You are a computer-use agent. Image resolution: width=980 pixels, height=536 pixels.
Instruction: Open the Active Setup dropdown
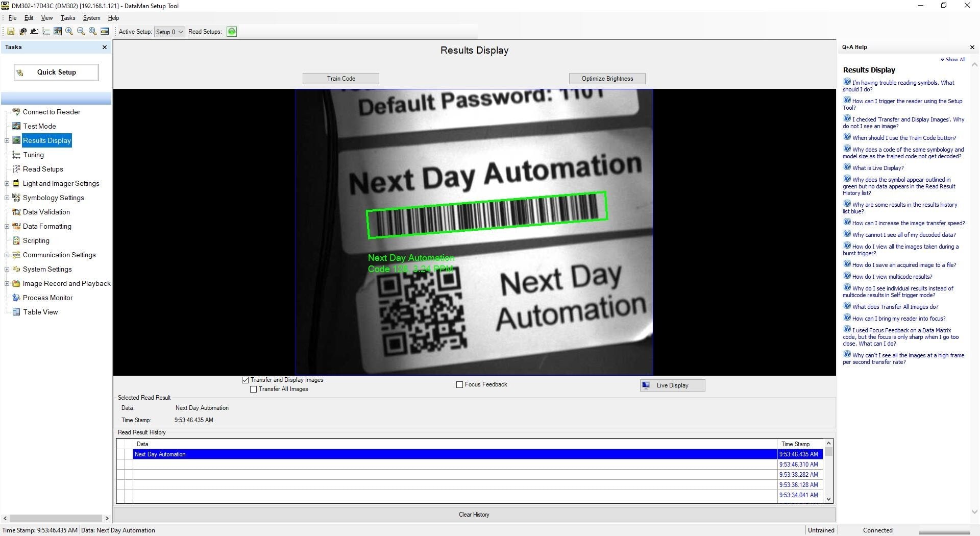coord(169,32)
